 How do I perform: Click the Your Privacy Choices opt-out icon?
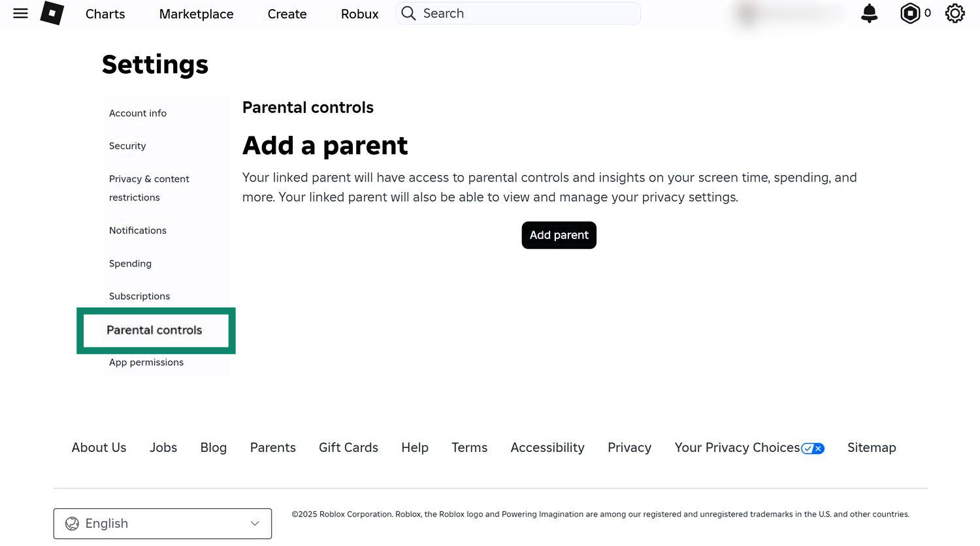pyautogui.click(x=813, y=448)
